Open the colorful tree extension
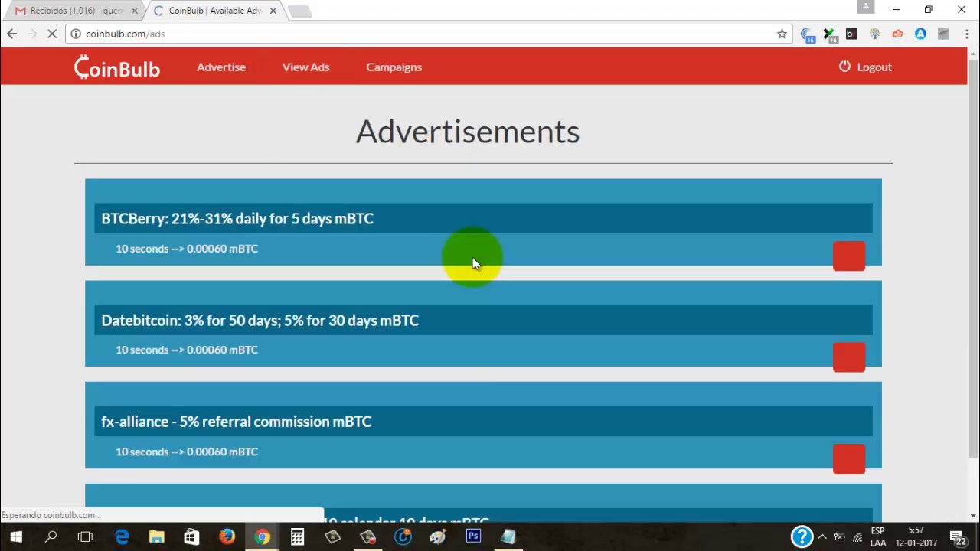The height and width of the screenshot is (551, 980). [874, 34]
